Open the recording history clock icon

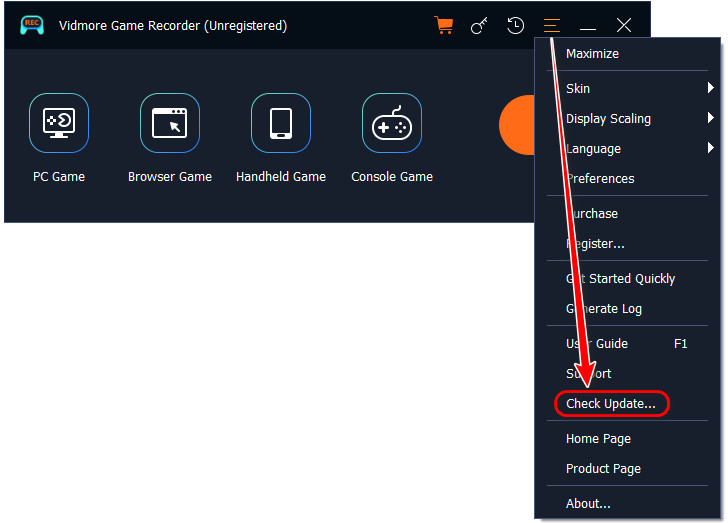pyautogui.click(x=516, y=26)
